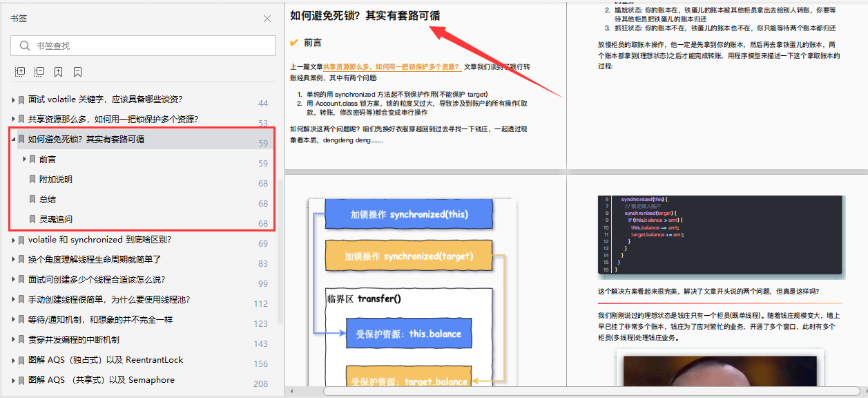Click bookmark icon beside 附加说明
The height and width of the screenshot is (398, 868).
click(x=32, y=179)
